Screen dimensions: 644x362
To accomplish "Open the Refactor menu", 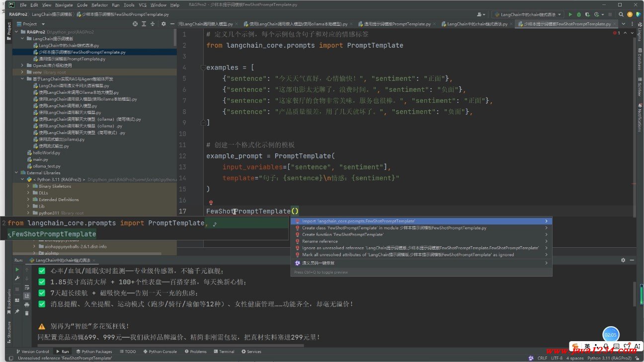I will (x=99, y=5).
